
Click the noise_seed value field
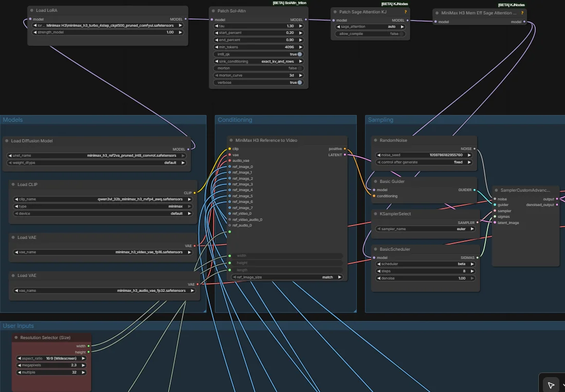tap(424, 155)
